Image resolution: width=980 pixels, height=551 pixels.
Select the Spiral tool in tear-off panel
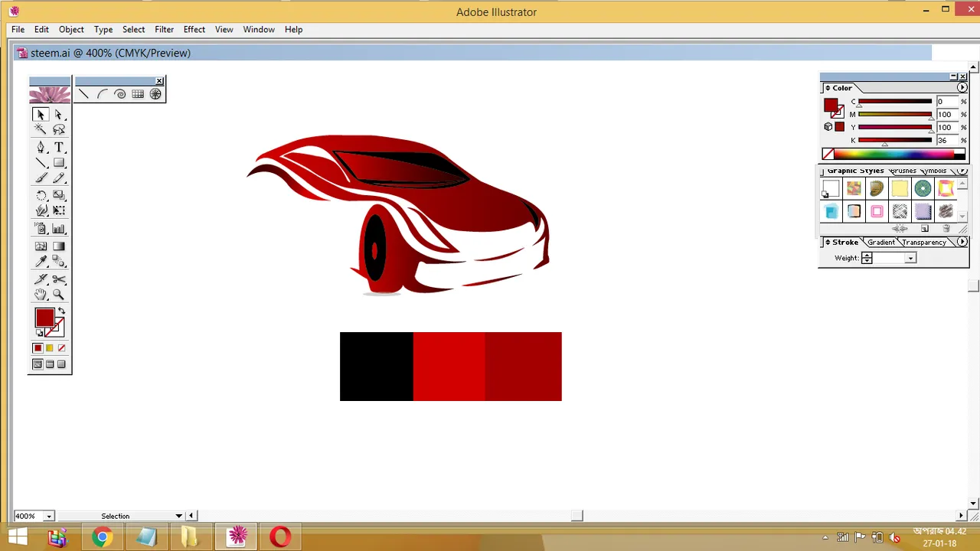pyautogui.click(x=120, y=94)
